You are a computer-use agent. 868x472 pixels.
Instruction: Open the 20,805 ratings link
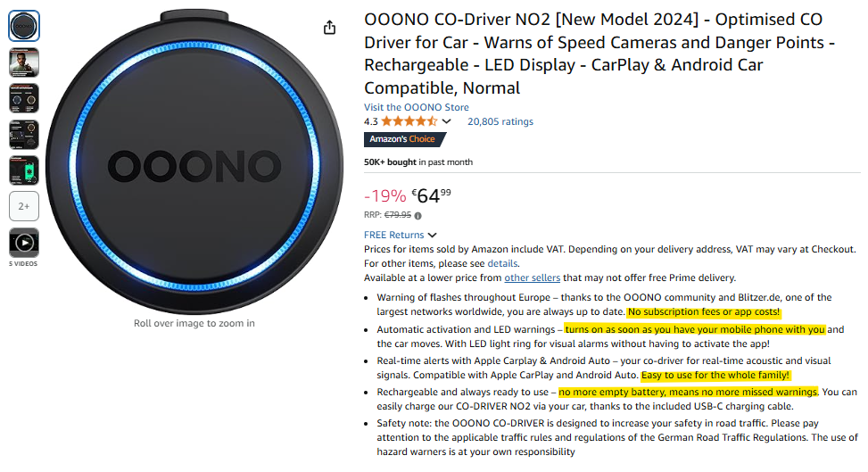500,121
